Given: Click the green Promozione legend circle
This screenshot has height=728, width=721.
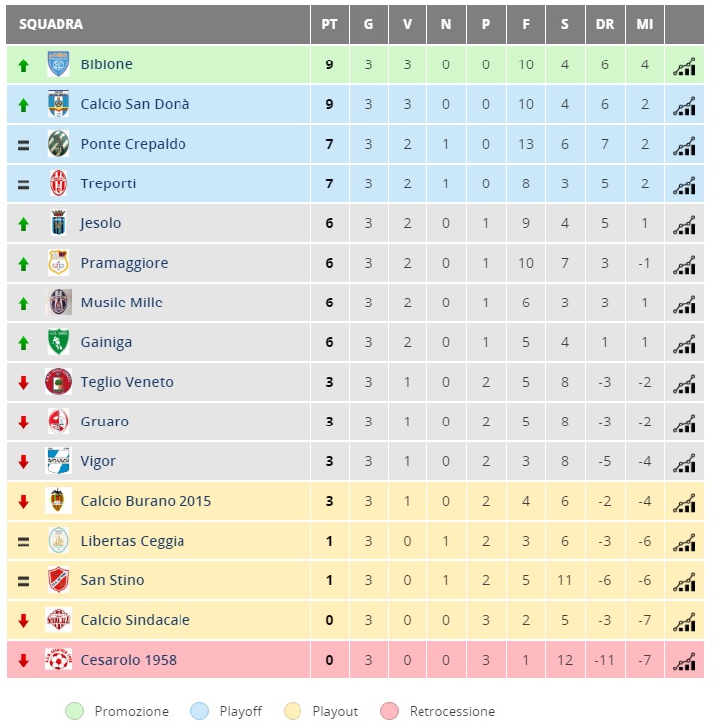Looking at the screenshot, I should click(74, 711).
